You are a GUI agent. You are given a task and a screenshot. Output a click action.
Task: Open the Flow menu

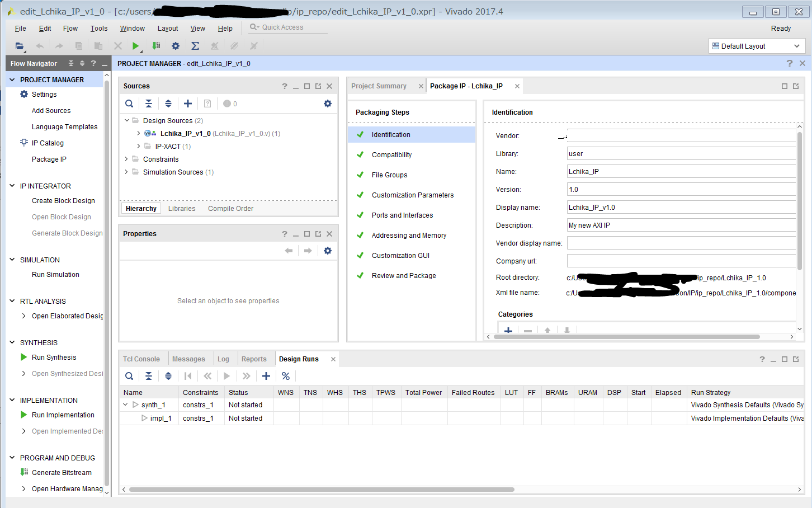(70, 29)
